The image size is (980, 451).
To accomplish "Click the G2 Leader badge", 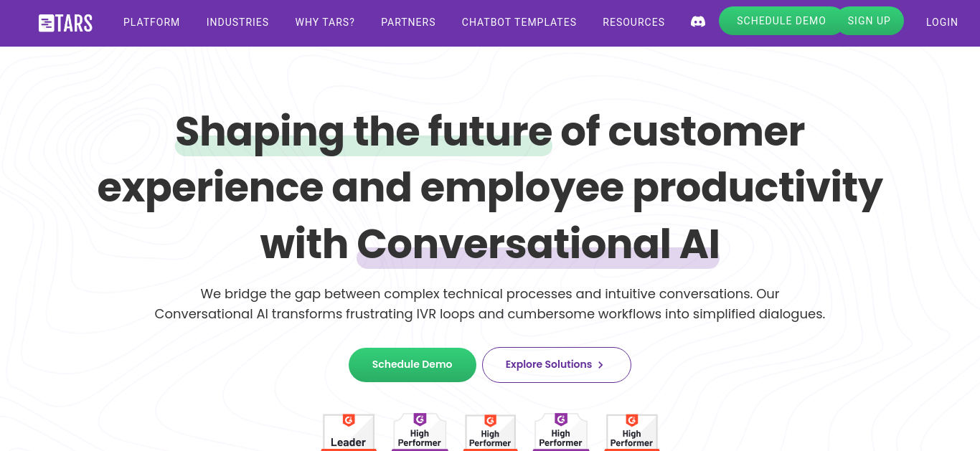I will click(349, 432).
